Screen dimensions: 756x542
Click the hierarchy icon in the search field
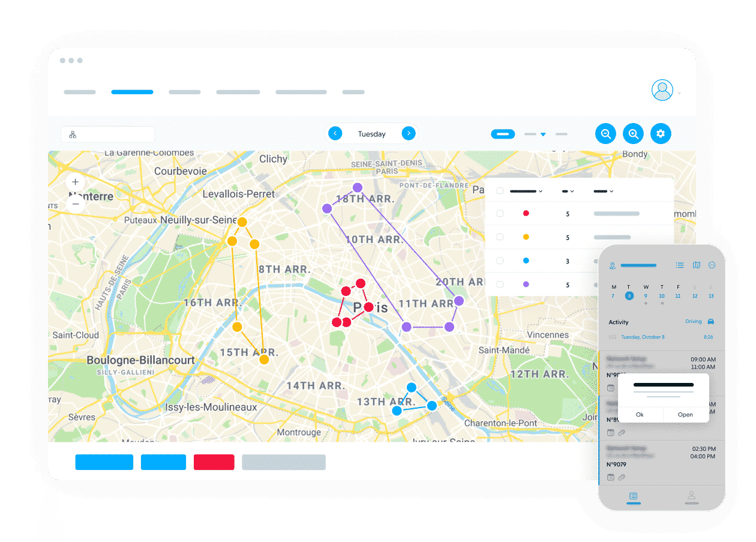pos(73,134)
